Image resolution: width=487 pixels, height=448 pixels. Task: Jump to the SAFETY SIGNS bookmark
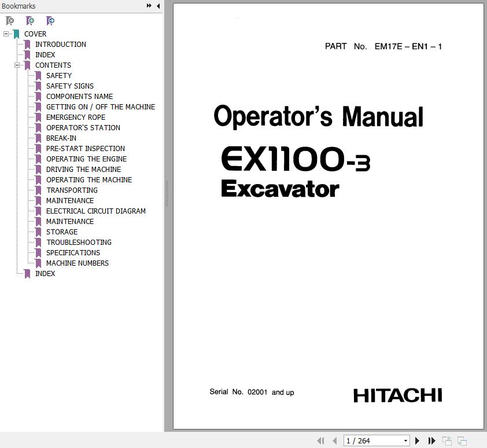[70, 86]
